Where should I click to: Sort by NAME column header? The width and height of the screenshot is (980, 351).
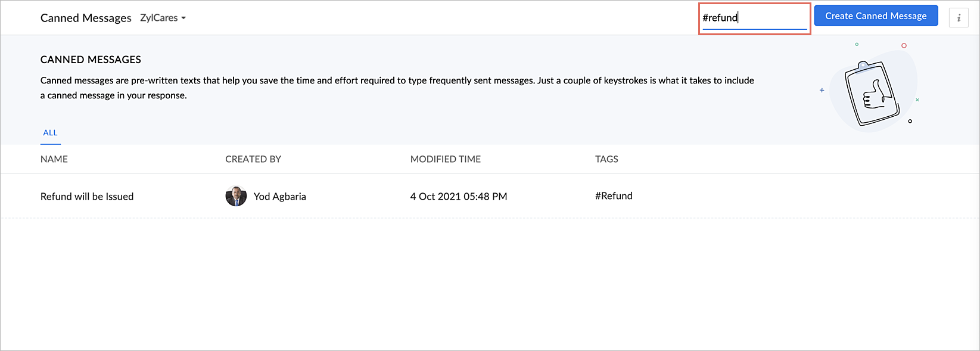54,159
